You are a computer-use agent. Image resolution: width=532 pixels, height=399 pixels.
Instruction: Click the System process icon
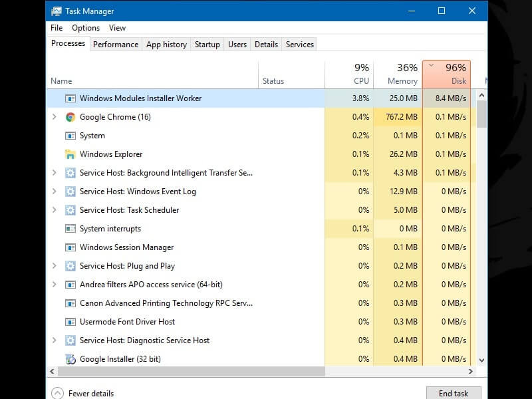70,136
